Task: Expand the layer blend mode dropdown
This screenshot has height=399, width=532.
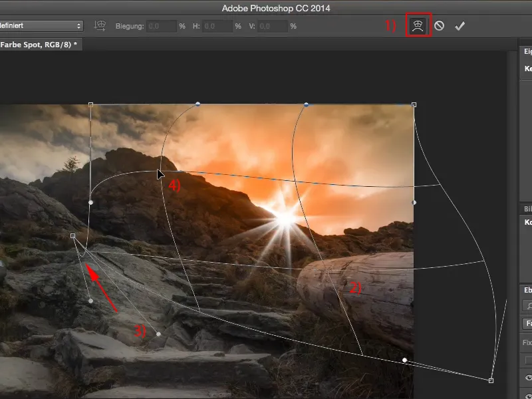Action: click(528, 324)
